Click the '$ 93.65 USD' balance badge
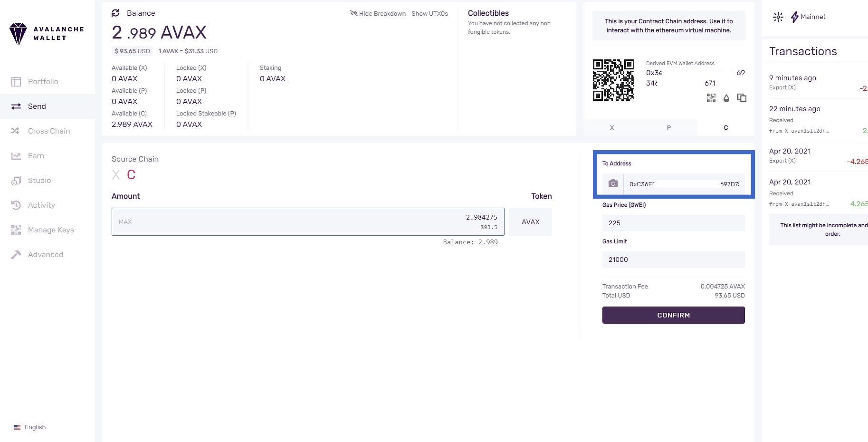The width and height of the screenshot is (868, 442). coord(132,51)
